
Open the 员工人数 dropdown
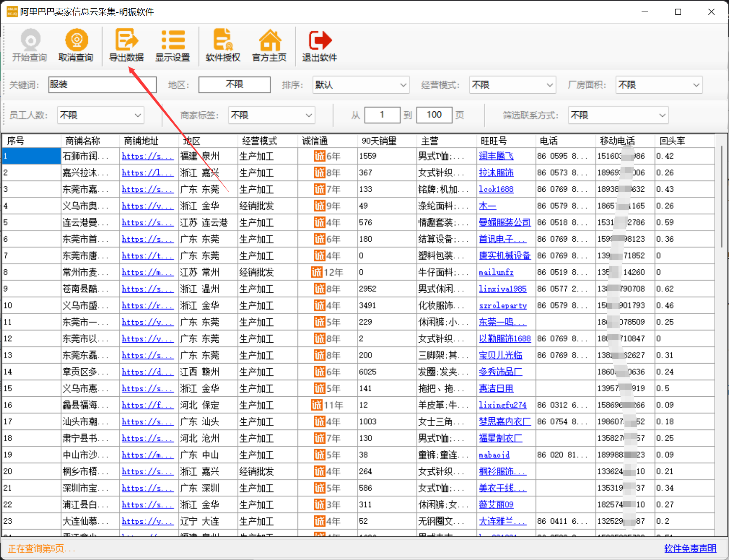[x=101, y=115]
